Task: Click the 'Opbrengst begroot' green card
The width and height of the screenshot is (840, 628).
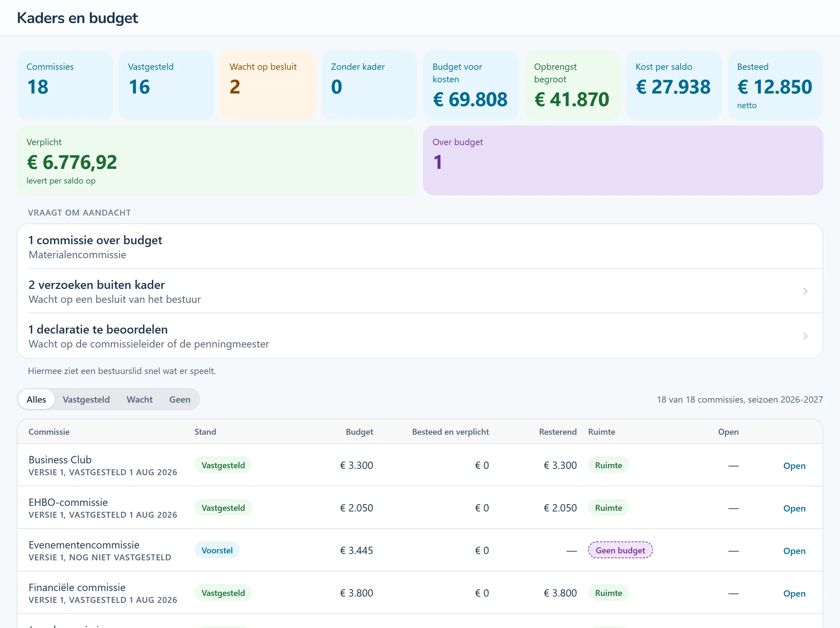Action: [x=573, y=85]
